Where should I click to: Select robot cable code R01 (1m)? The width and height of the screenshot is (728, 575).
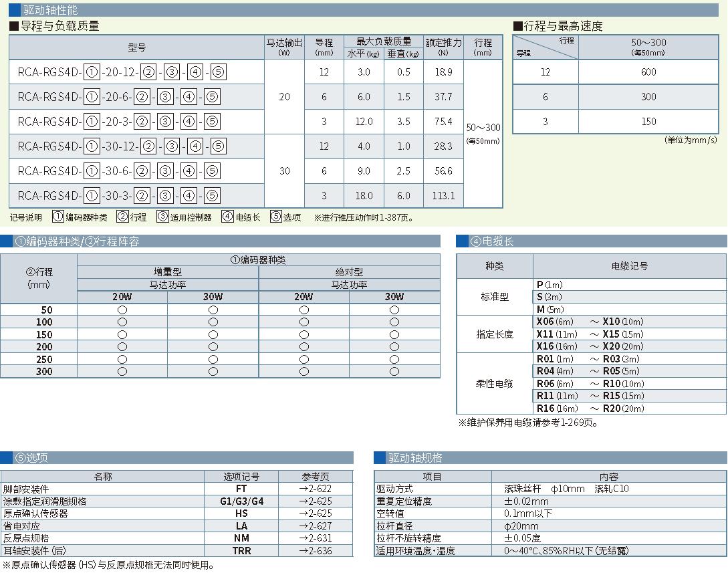pyautogui.click(x=556, y=359)
